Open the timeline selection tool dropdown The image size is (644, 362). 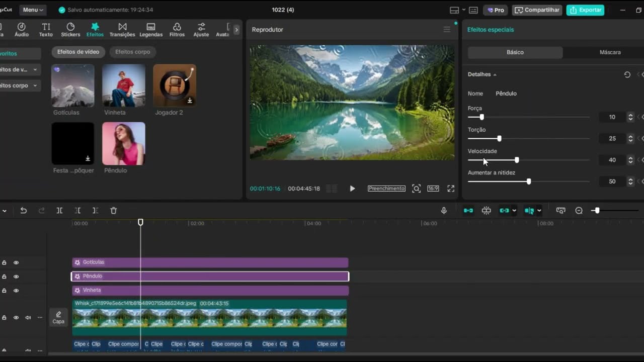pos(4,211)
